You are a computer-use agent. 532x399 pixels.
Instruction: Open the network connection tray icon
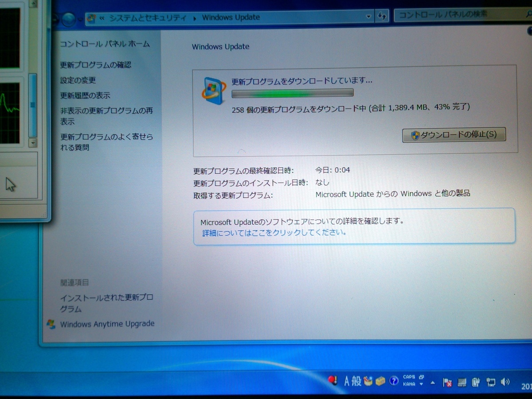coord(491,382)
